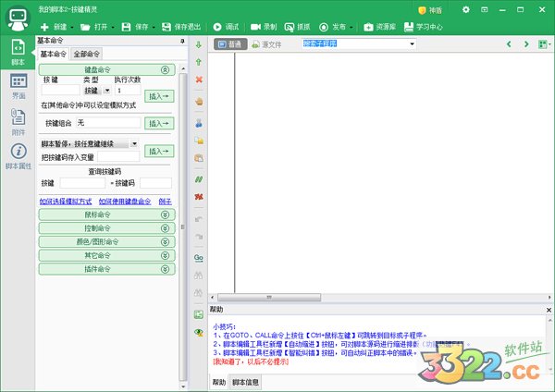Open the 附件 attachments sidebar icon
The width and height of the screenshot is (555, 392).
(x=18, y=120)
